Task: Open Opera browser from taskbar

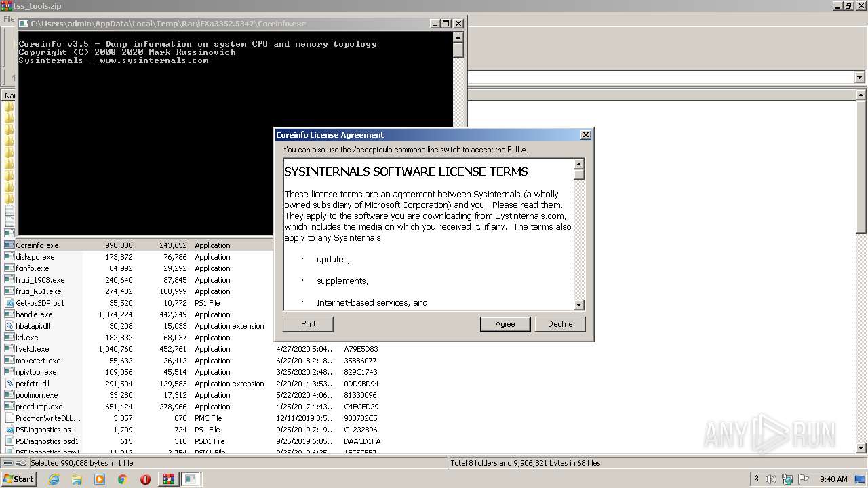Action: click(145, 479)
